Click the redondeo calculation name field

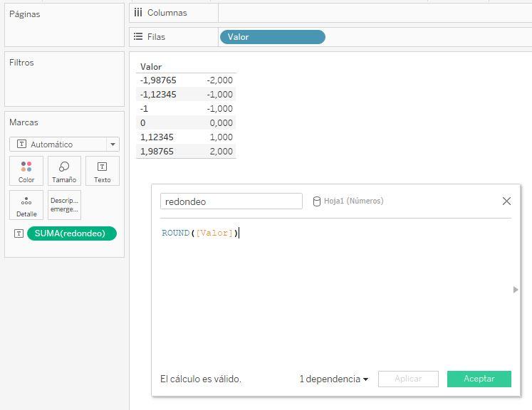231,201
